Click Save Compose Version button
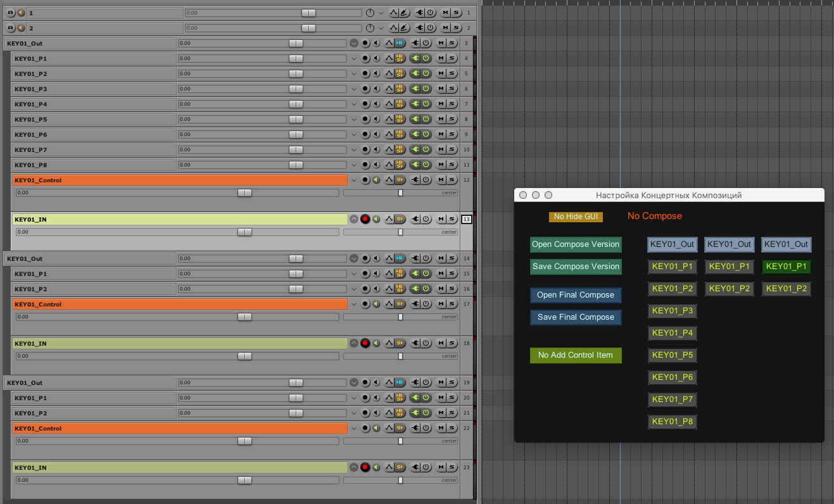The height and width of the screenshot is (504, 834). [576, 267]
